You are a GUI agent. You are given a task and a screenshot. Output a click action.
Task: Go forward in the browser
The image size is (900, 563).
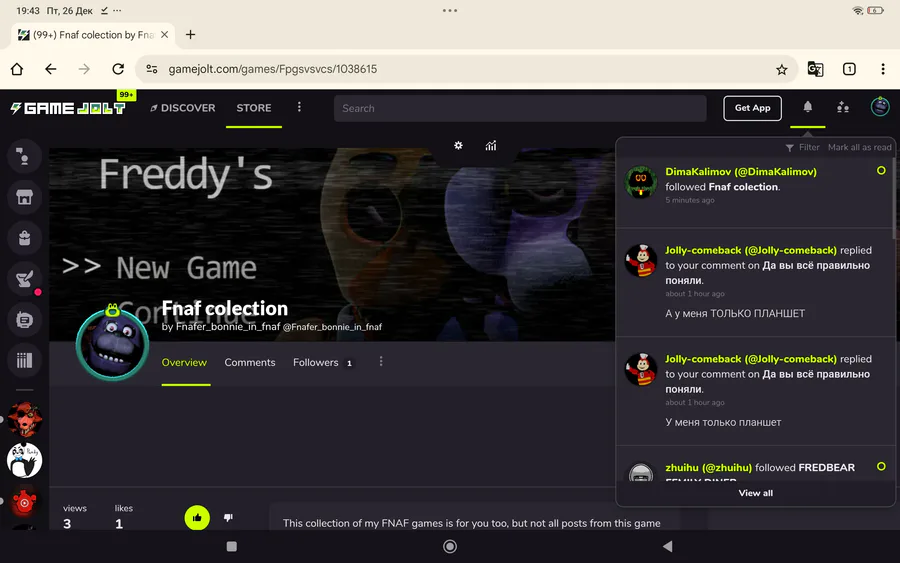(x=84, y=69)
